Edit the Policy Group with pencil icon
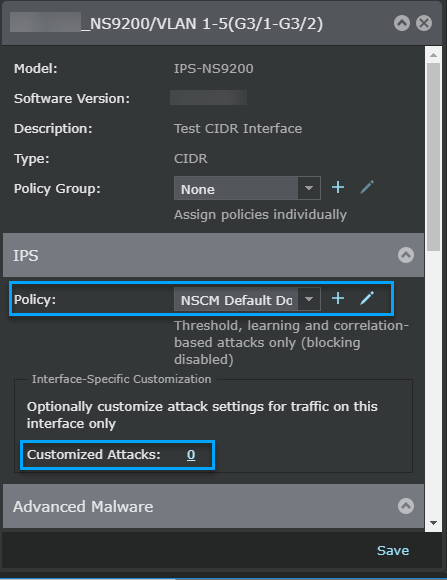Image resolution: width=447 pixels, height=580 pixels. coord(367,187)
